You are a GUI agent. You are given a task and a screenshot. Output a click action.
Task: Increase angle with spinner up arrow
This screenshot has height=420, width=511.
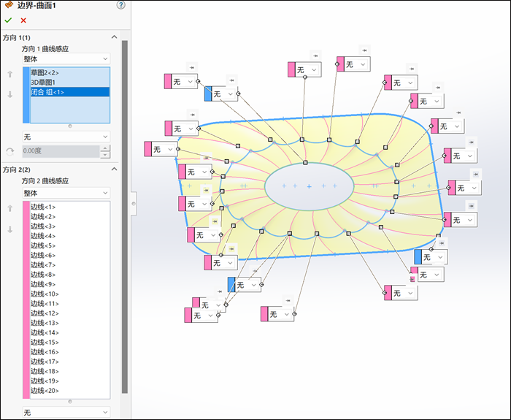(x=104, y=148)
